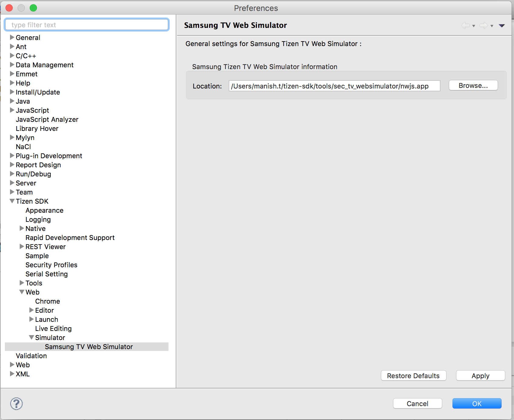Expand the Data Management node
Screen dimensions: 514x420
tap(12, 65)
